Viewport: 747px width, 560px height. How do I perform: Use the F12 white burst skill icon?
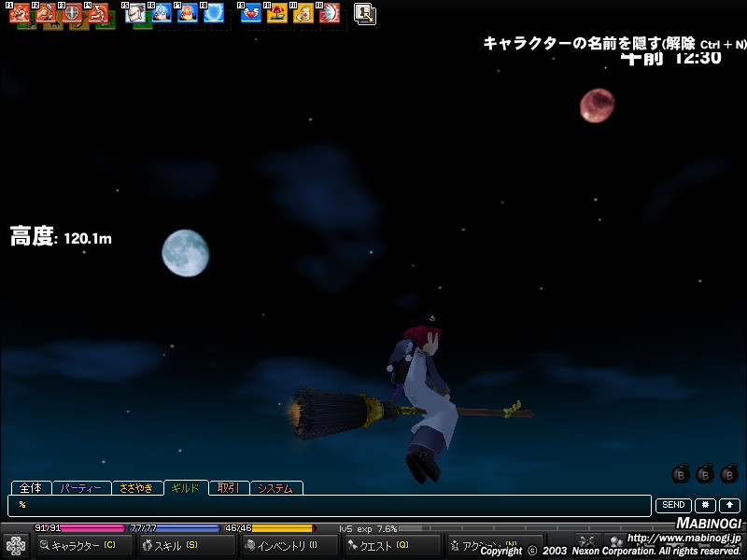[329, 13]
